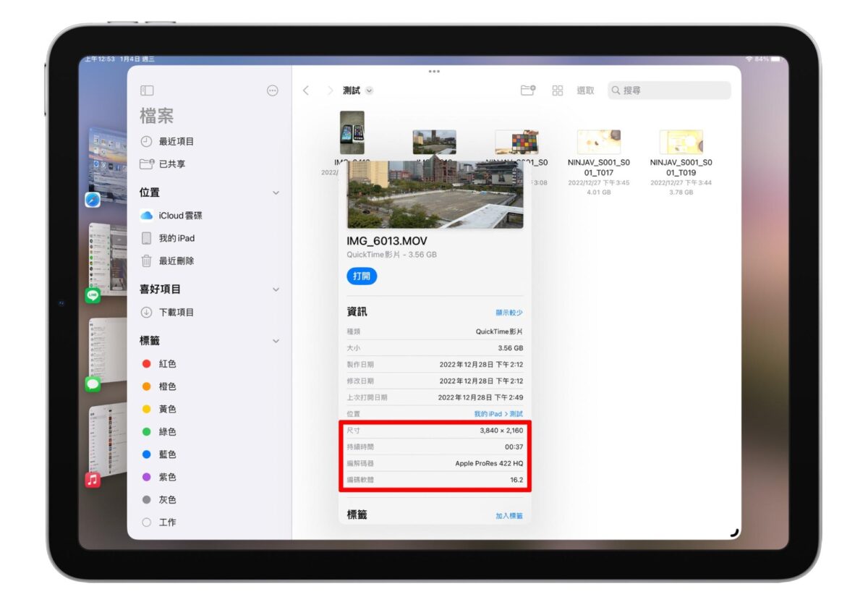Select the 紅色 red tag

160,364
